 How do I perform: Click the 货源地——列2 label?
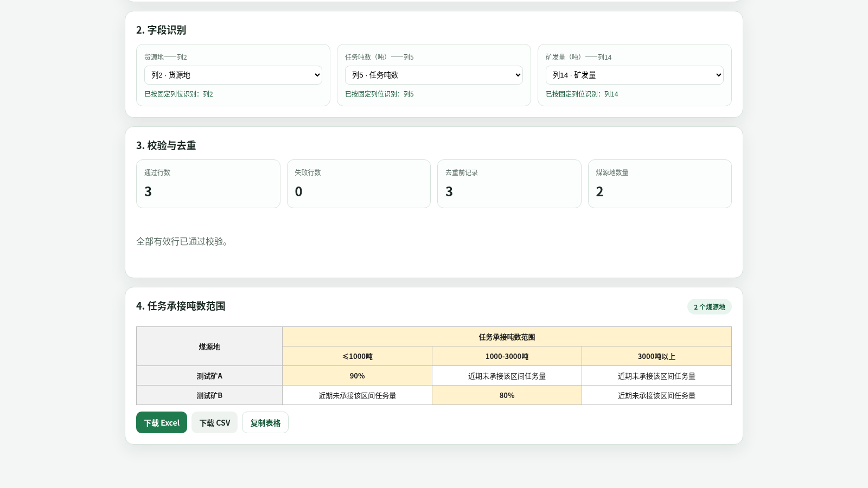[x=165, y=57]
